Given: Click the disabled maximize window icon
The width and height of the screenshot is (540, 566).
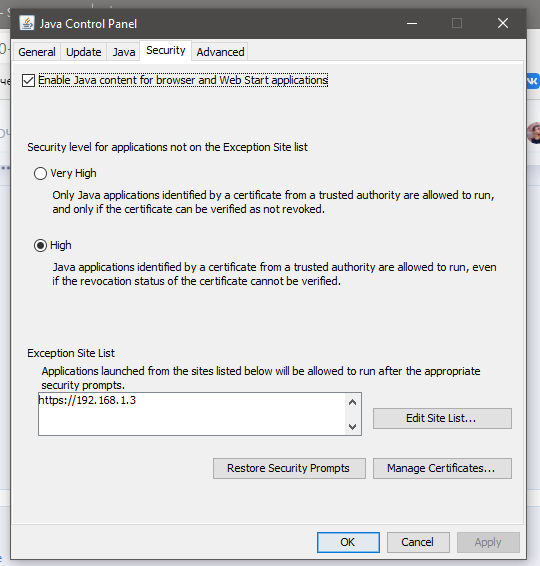Looking at the screenshot, I should click(457, 23).
